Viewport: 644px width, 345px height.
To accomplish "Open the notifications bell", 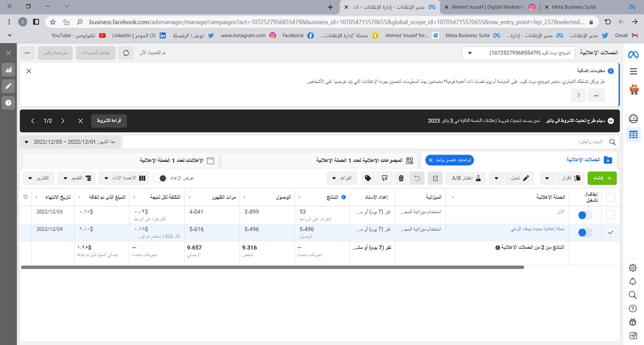I will click(x=633, y=282).
